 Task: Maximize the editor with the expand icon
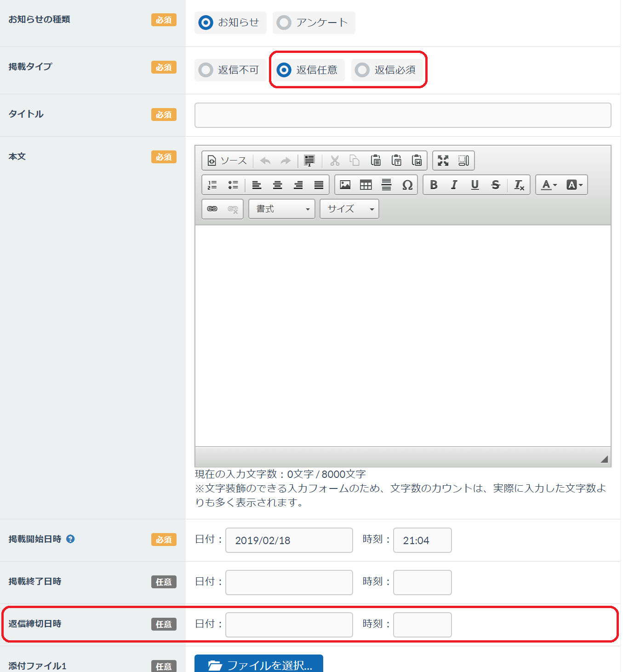tap(443, 161)
